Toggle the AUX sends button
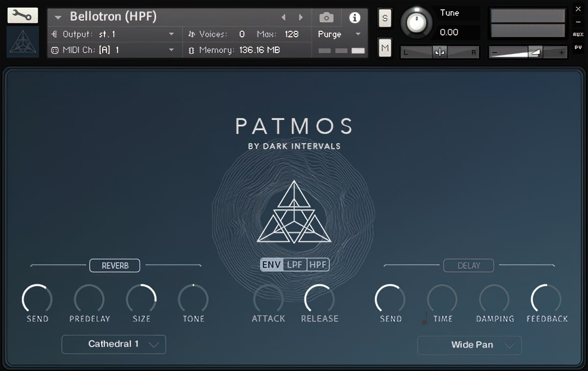Screen dimensions: 588x371 pyautogui.click(x=578, y=34)
